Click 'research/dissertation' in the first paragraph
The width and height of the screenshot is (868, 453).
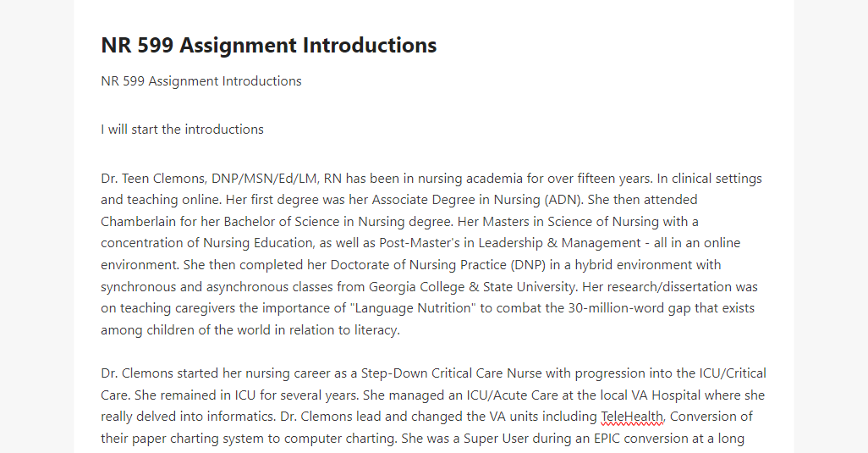coord(668,287)
